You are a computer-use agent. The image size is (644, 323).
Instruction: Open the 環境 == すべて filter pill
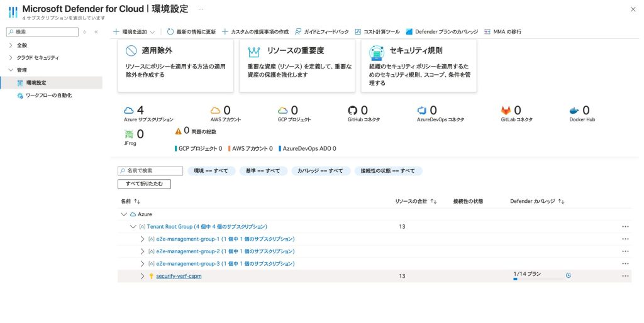(211, 171)
